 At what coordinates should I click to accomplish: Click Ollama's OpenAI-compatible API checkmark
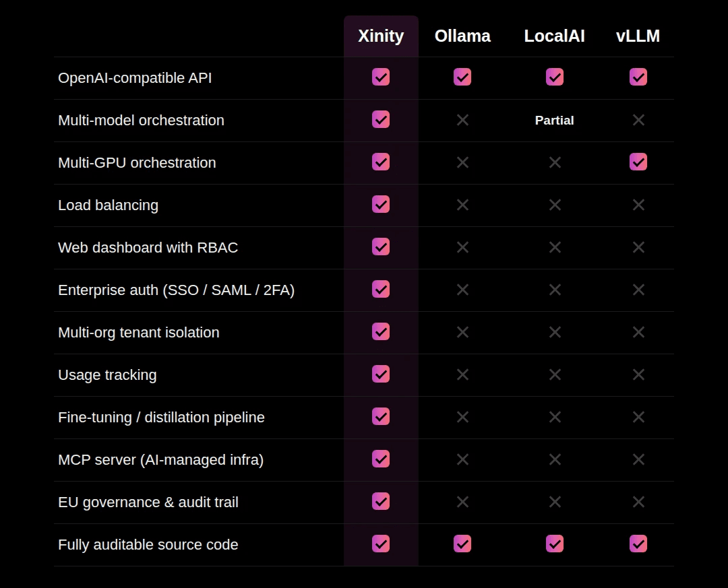click(x=462, y=77)
